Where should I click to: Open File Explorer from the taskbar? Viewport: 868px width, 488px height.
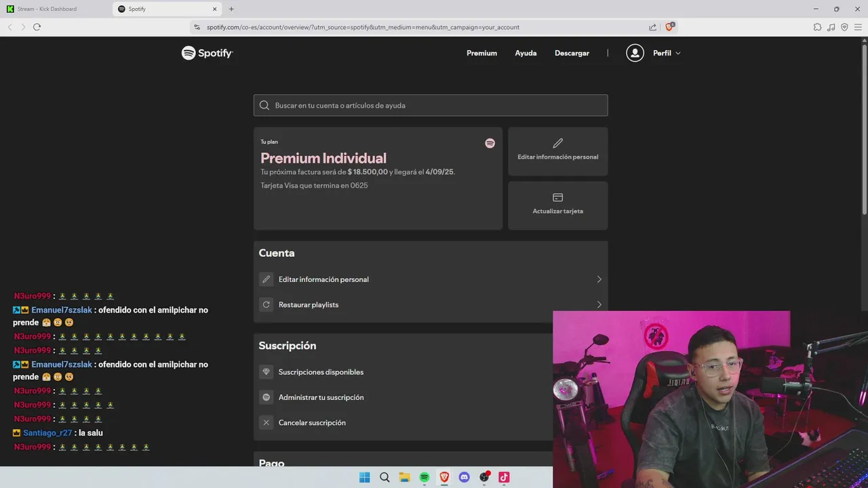[404, 477]
